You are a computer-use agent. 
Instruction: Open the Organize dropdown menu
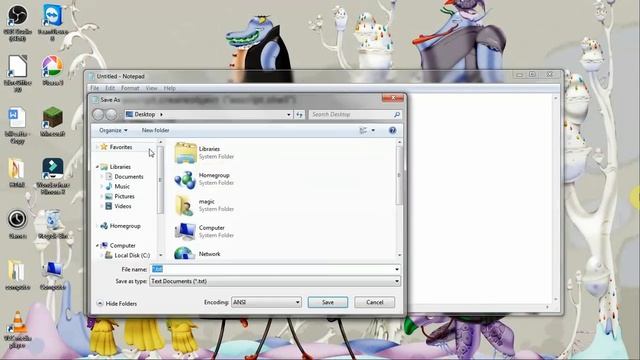[x=113, y=130]
